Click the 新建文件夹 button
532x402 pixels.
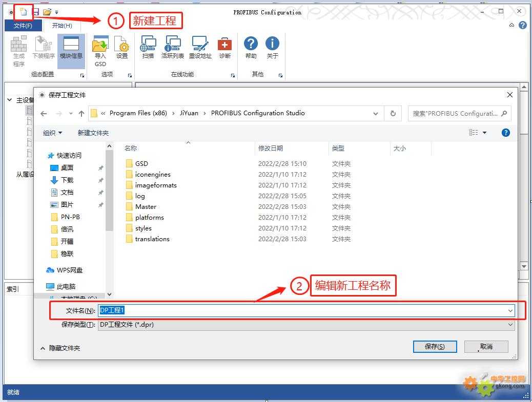tap(93, 133)
